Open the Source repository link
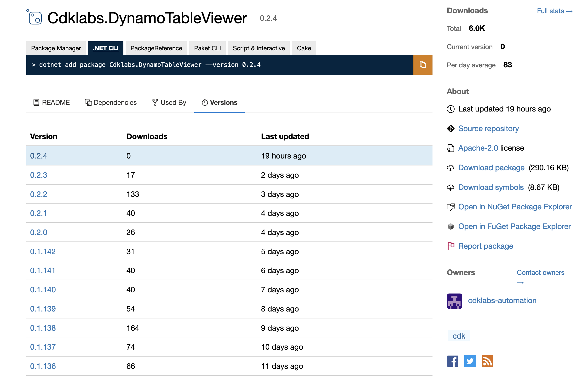 (488, 129)
